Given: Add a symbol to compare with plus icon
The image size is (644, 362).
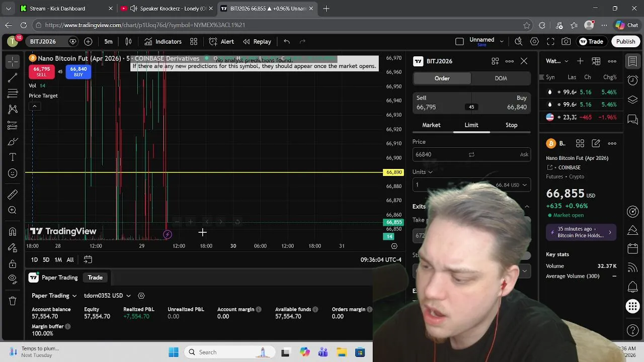Looking at the screenshot, I should pos(88,42).
